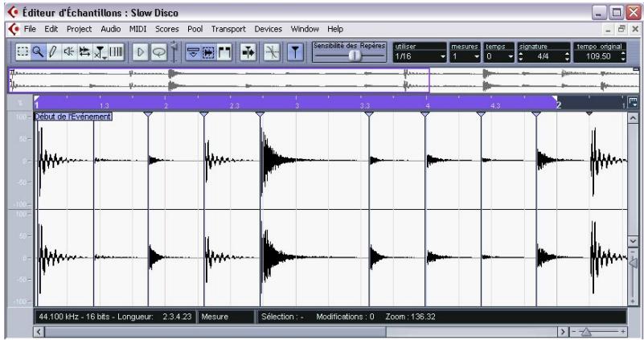Open the Help menu
This screenshot has width=644, height=340.
(335, 29)
